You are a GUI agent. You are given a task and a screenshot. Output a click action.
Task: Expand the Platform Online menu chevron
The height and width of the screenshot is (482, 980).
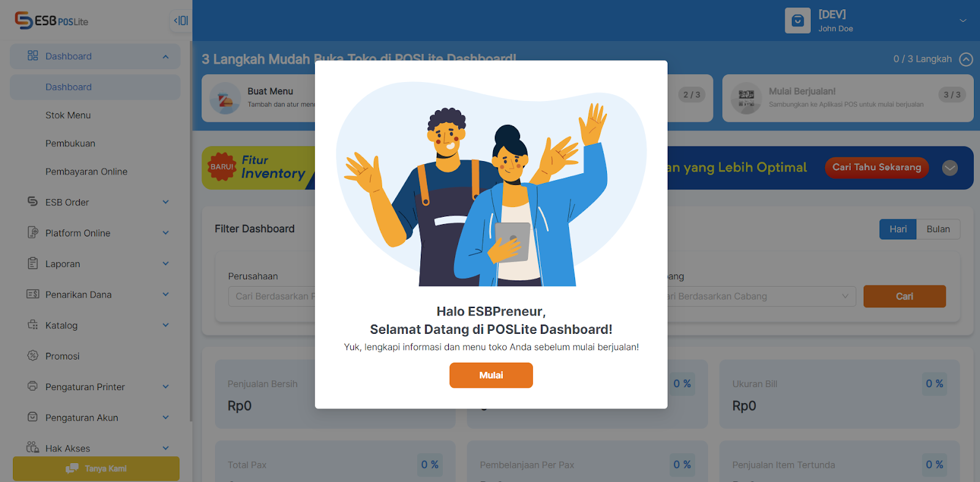point(165,233)
